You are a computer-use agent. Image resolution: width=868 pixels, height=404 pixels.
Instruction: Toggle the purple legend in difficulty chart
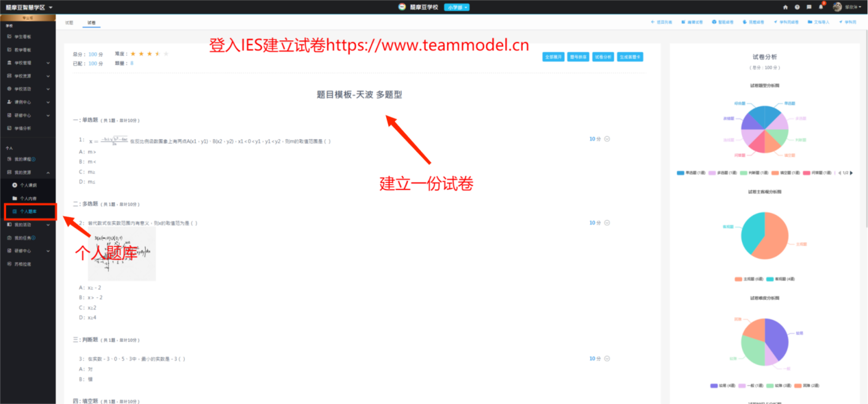715,386
